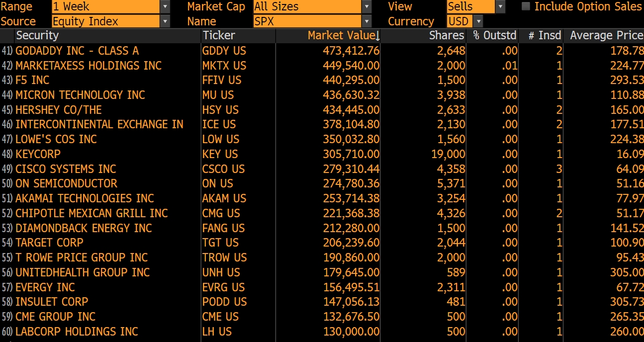Open the Micron Technology Inc security
The height and width of the screenshot is (342, 644).
click(x=80, y=95)
